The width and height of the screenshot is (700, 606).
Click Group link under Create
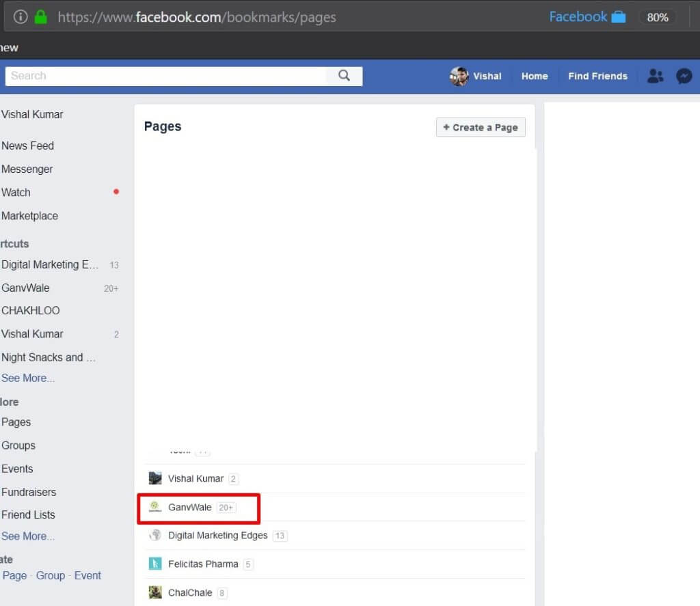[51, 576]
